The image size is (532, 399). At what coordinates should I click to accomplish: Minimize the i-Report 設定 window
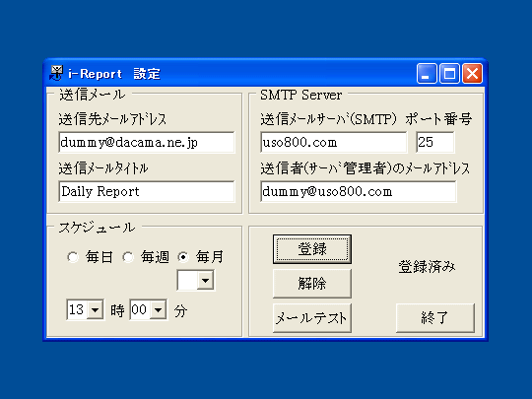[427, 73]
